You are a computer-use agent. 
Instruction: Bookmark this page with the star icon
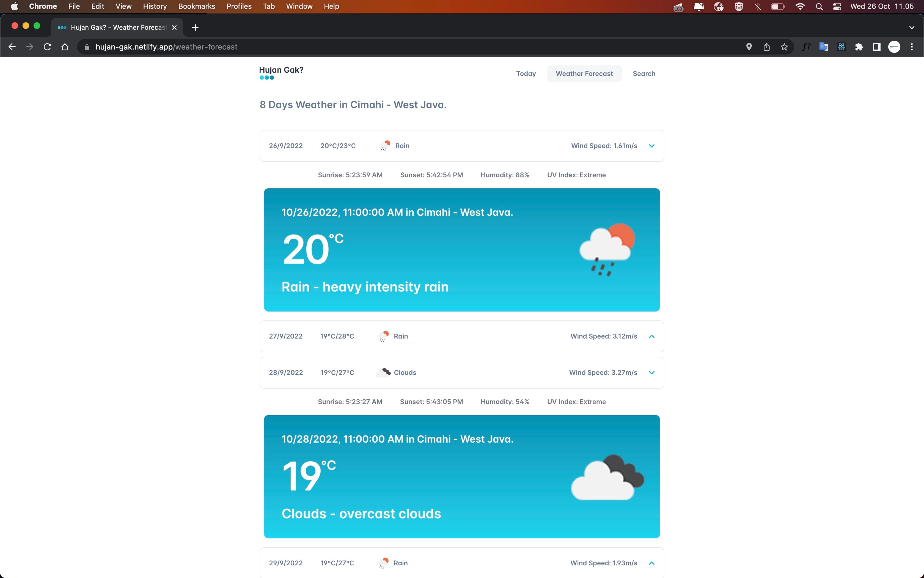784,47
